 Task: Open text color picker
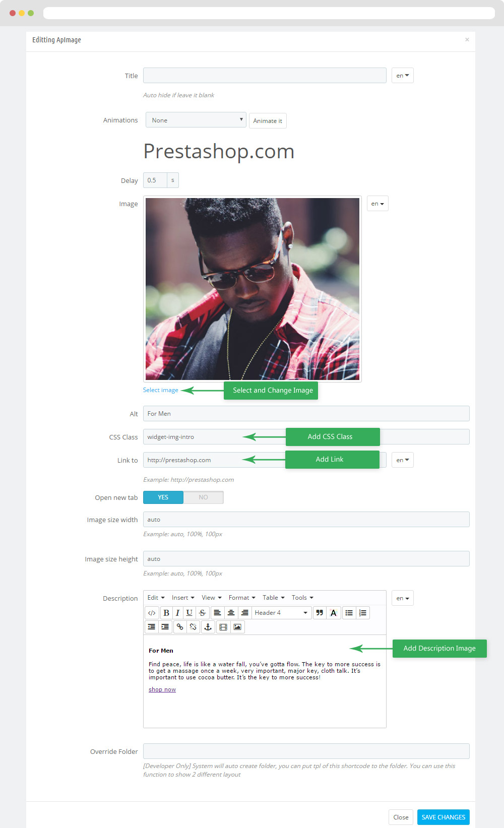pos(333,613)
